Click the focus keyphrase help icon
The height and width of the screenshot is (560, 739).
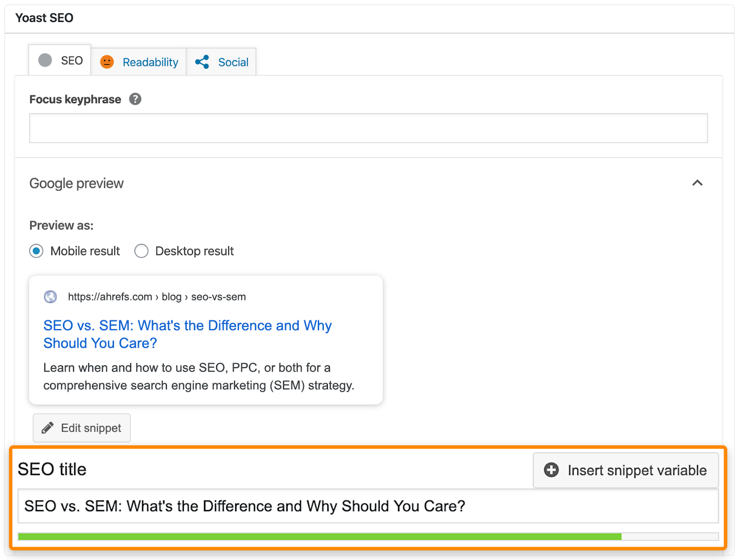[x=134, y=99]
